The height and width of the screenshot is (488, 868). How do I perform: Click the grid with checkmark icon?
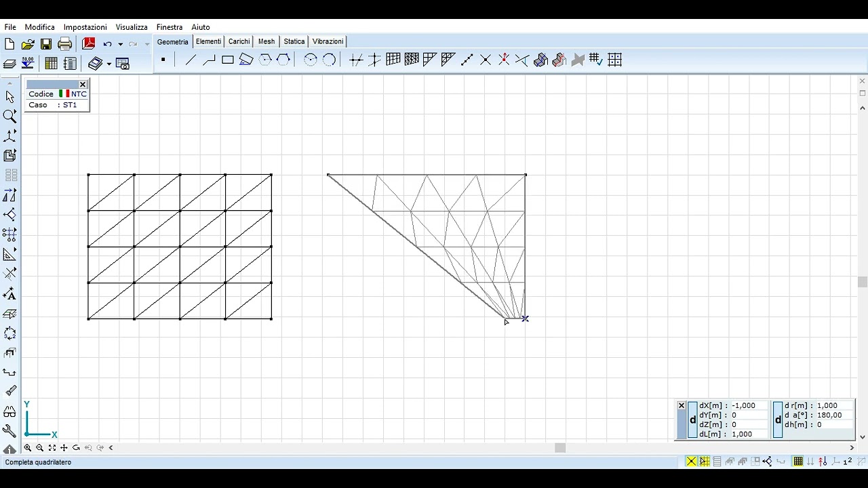click(596, 60)
